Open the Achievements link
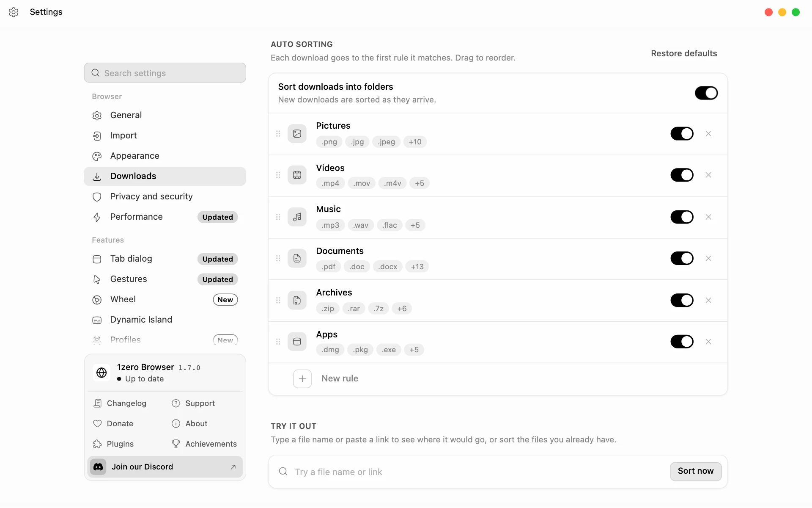Screen dimensions: 812x508 click(x=204, y=444)
